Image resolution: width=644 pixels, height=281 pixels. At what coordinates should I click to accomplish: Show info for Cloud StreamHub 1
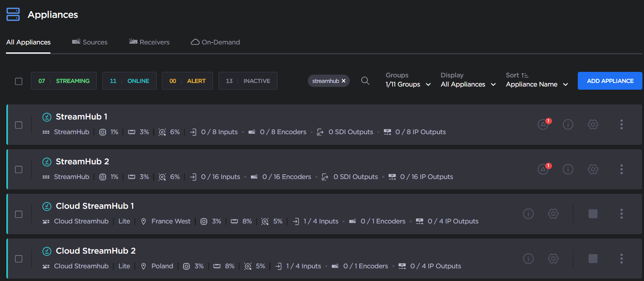click(528, 214)
